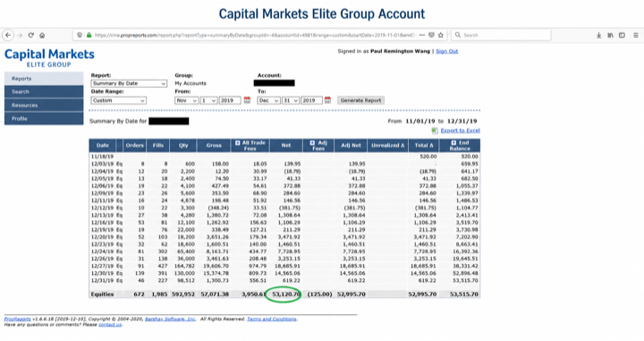Select the 11/18/19 date row
The width and height of the screenshot is (644, 341).
pyautogui.click(x=284, y=157)
